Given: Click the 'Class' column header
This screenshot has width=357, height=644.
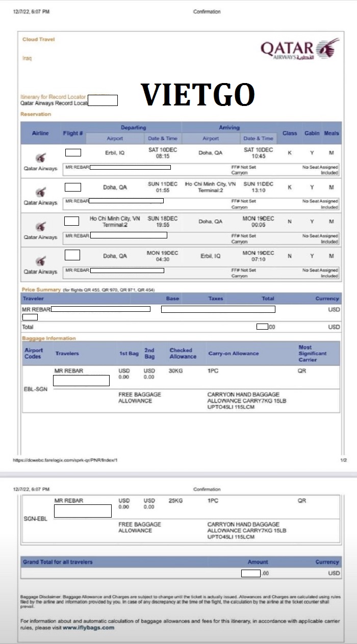Looking at the screenshot, I should pyautogui.click(x=290, y=133).
